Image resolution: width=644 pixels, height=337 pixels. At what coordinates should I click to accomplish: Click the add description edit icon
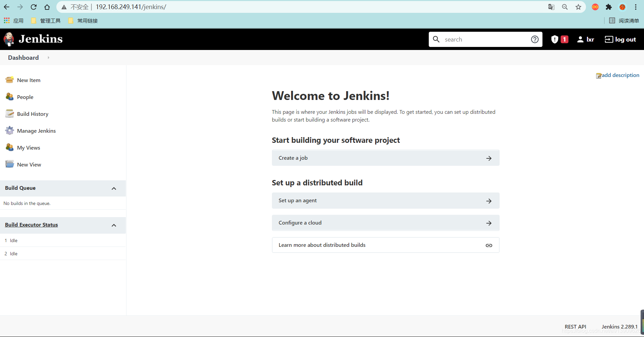pos(598,76)
